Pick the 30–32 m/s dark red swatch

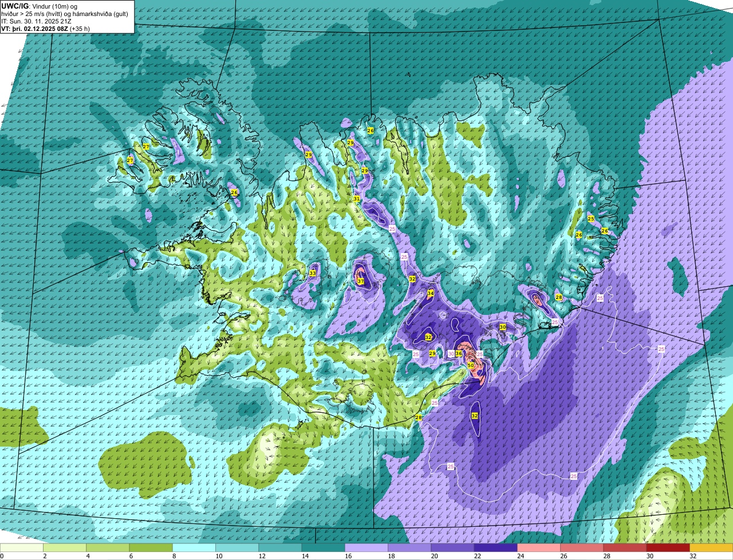pyautogui.click(x=668, y=547)
